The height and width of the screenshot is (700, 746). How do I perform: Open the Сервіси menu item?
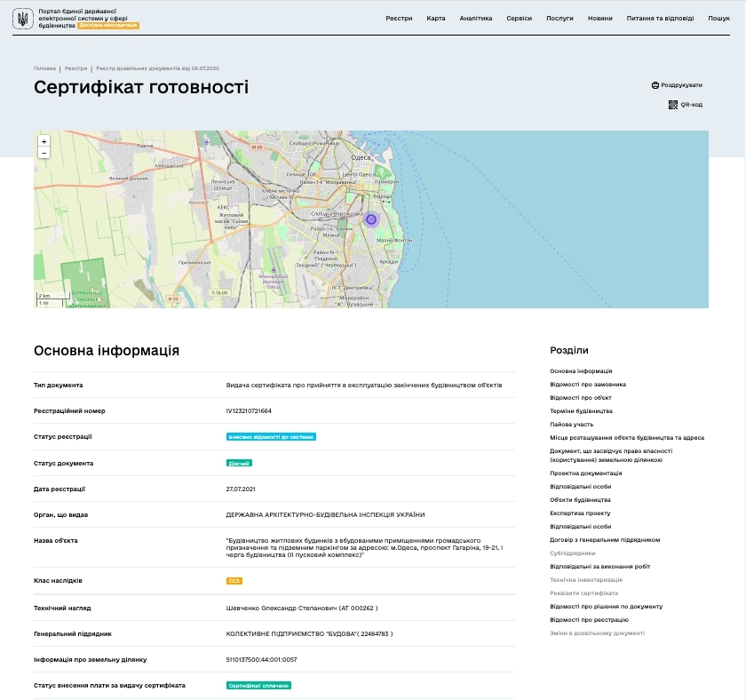pos(519,19)
